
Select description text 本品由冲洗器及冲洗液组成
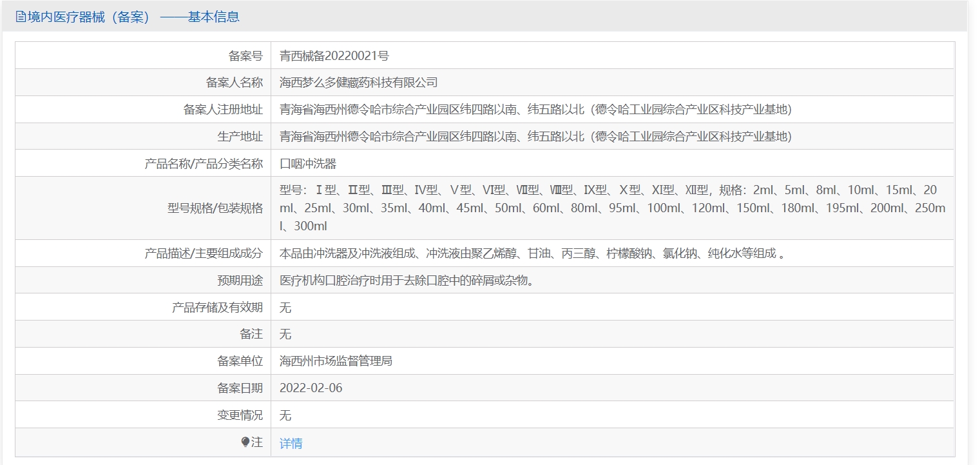(x=532, y=253)
